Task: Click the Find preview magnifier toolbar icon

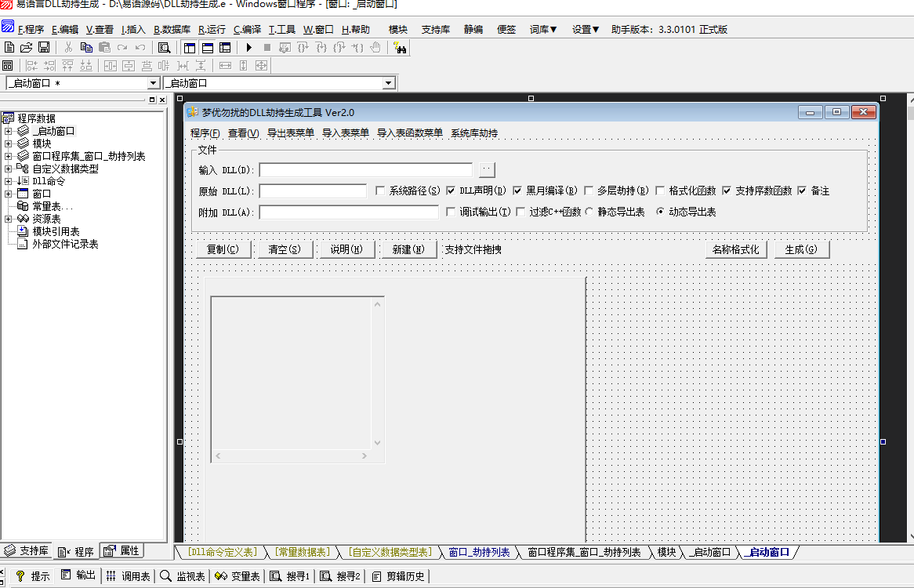Action: (x=164, y=48)
